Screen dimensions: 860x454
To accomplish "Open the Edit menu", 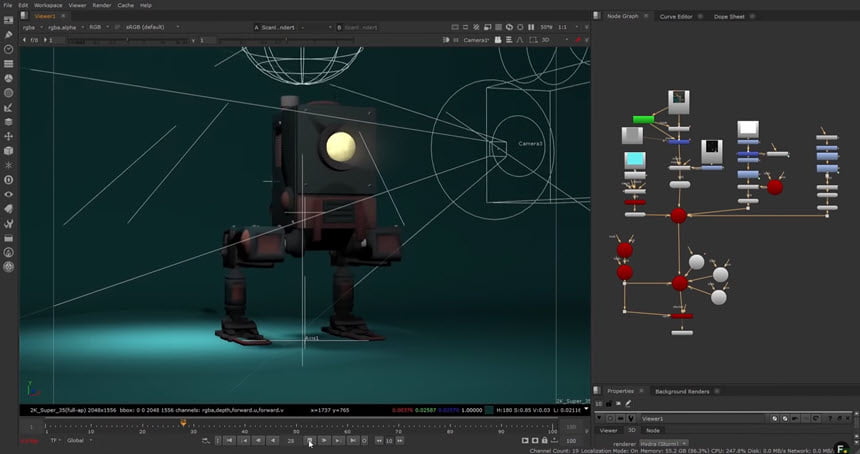I will pos(23,5).
